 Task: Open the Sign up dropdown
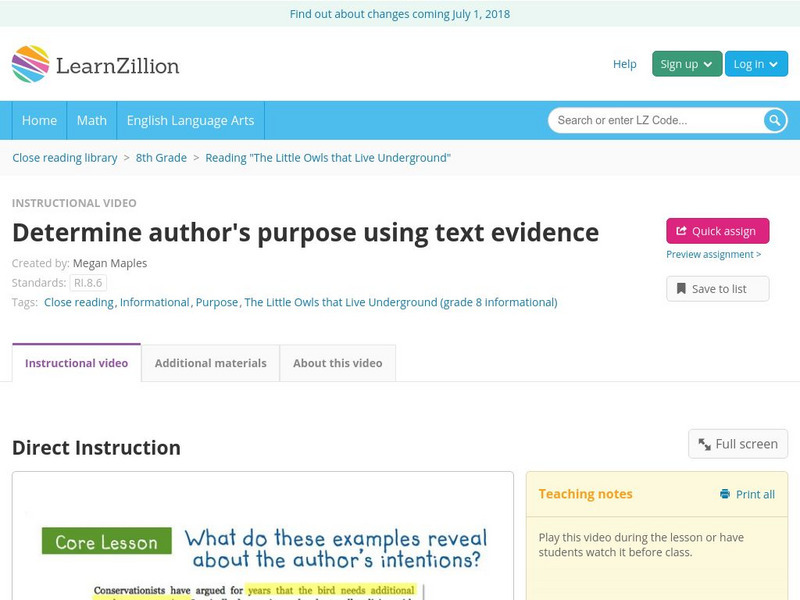(x=687, y=64)
